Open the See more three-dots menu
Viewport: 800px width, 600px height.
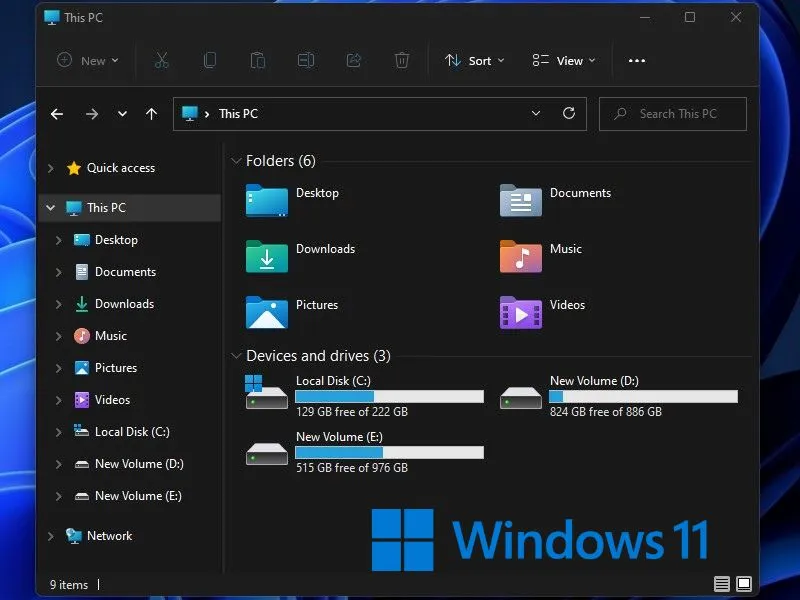click(637, 60)
